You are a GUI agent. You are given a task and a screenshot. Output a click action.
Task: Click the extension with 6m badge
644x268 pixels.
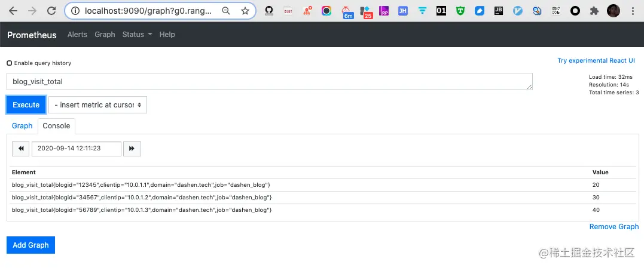pyautogui.click(x=347, y=12)
